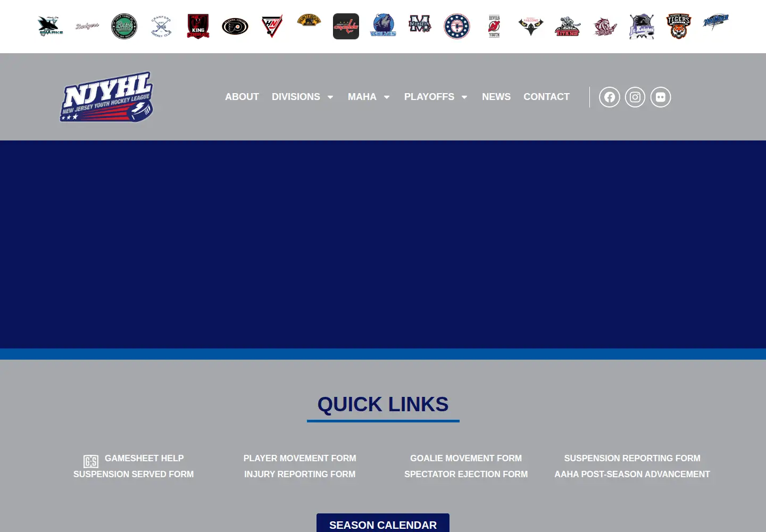
Task: Open the About menu item
Action: pos(242,97)
